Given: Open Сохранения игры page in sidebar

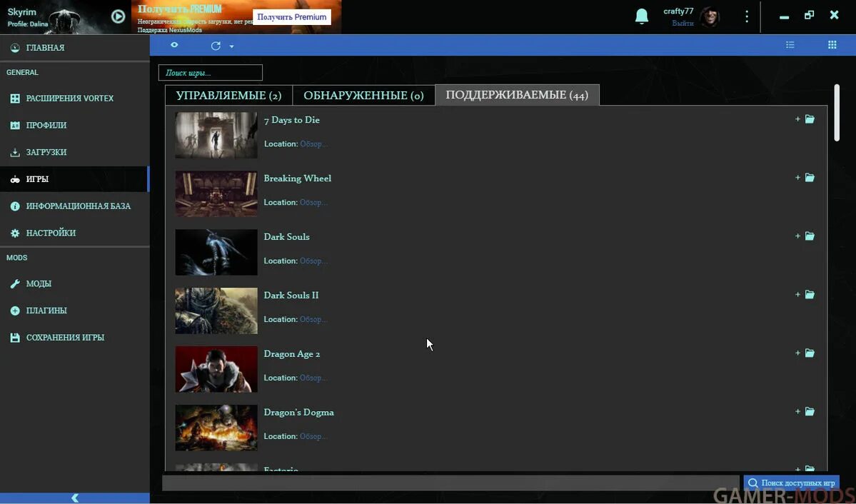Looking at the screenshot, I should 74,338.
